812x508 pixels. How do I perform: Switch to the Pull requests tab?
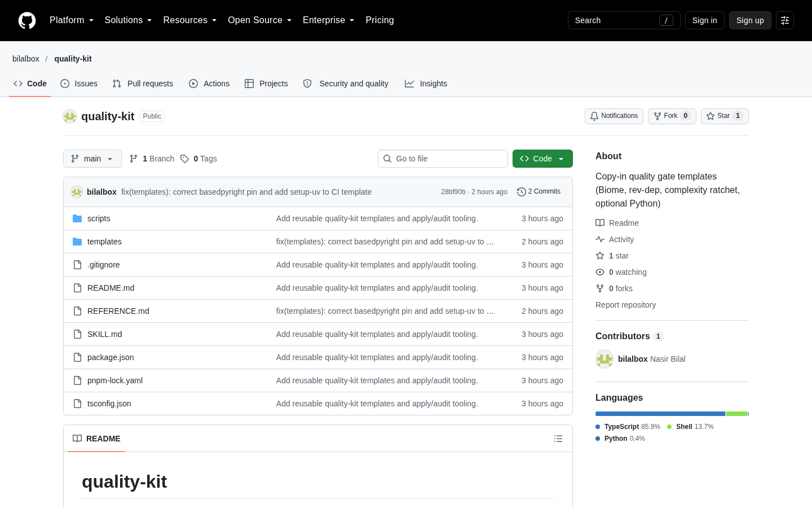click(x=143, y=84)
